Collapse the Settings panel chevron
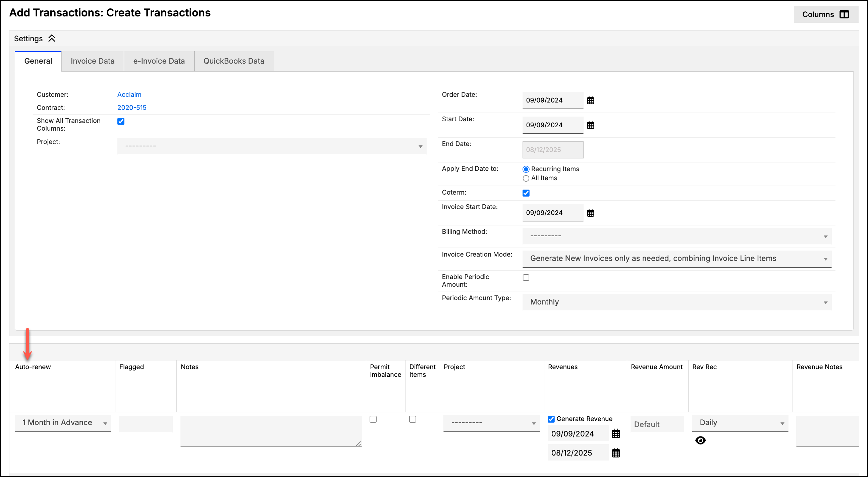Viewport: 868px width, 477px height. coord(52,39)
